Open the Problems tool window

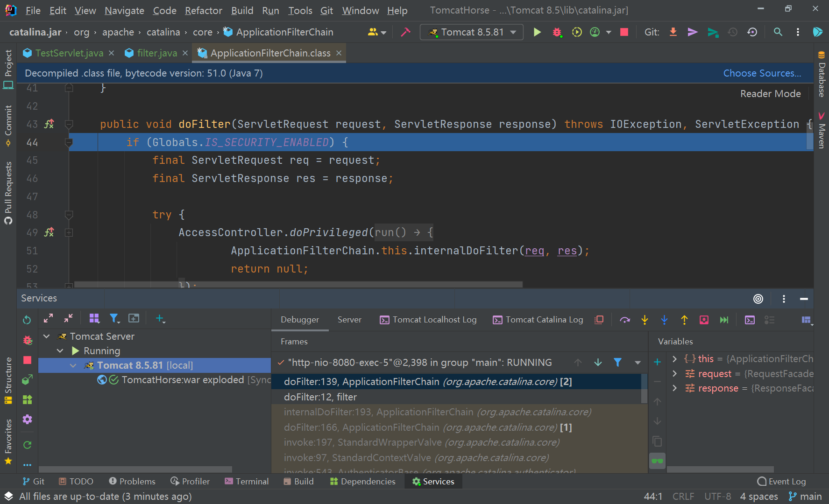pos(132,482)
